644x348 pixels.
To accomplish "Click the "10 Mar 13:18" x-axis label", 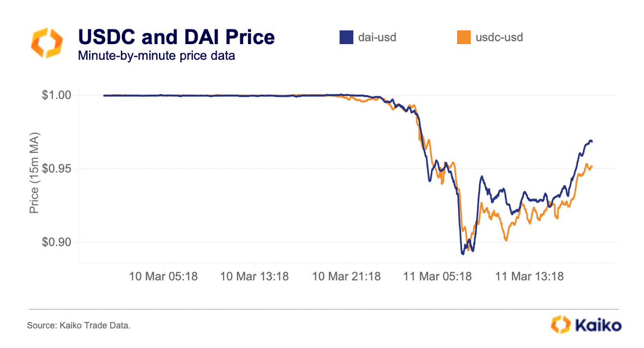I will [255, 277].
